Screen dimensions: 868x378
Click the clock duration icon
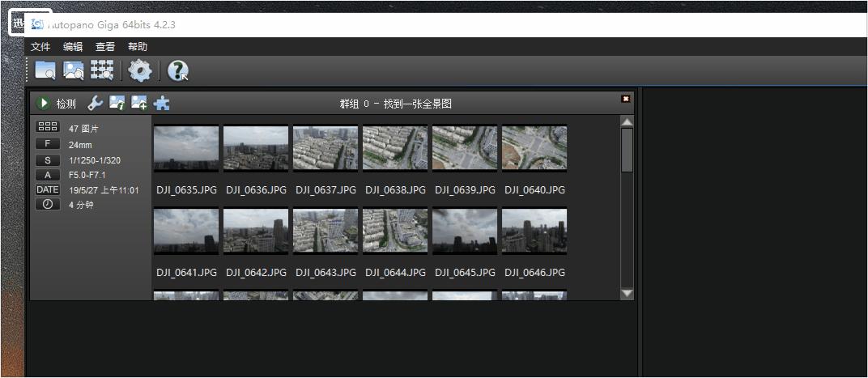tap(48, 204)
